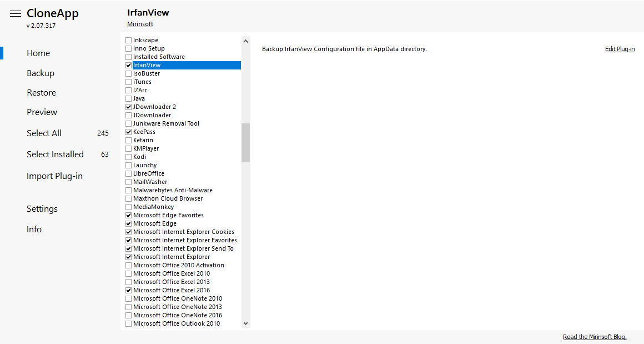This screenshot has width=644, height=344.
Task: Select the JDownloader row label
Action: (x=152, y=115)
